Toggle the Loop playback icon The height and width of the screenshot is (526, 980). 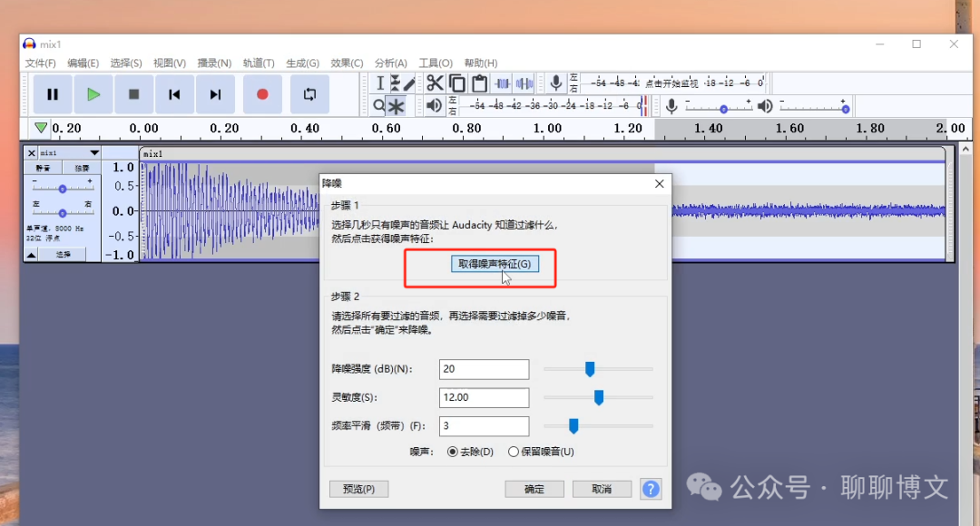309,94
